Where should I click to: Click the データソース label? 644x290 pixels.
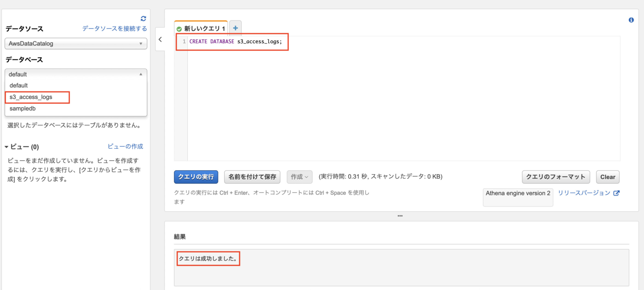tap(24, 28)
